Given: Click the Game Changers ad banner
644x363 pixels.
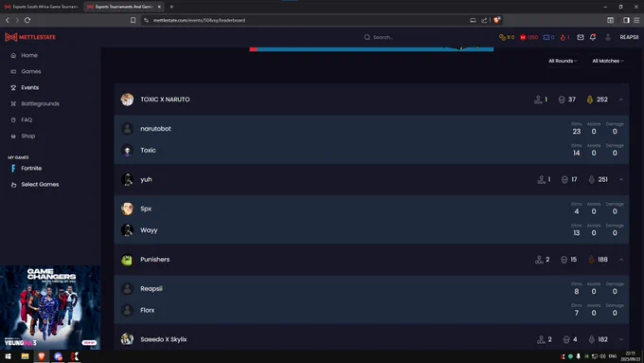Looking at the screenshot, I should pos(50,307).
